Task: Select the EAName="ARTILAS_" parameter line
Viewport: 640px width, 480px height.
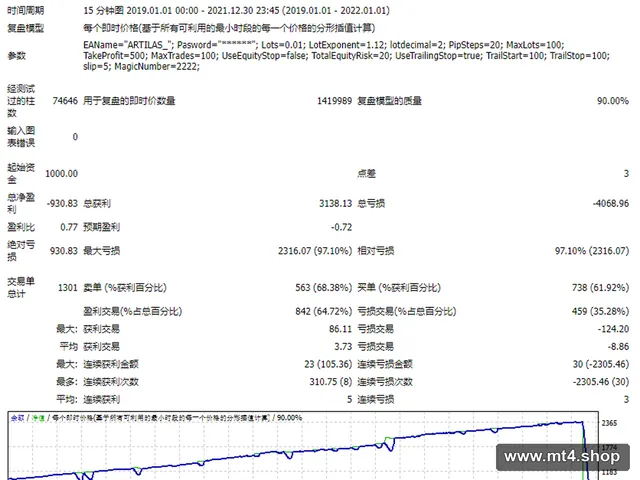Action: 324,44
